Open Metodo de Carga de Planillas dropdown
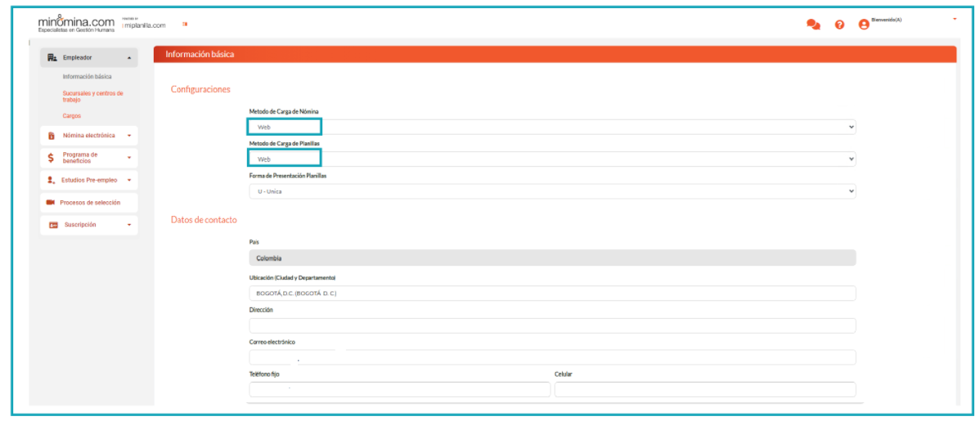980x421 pixels. [552, 159]
